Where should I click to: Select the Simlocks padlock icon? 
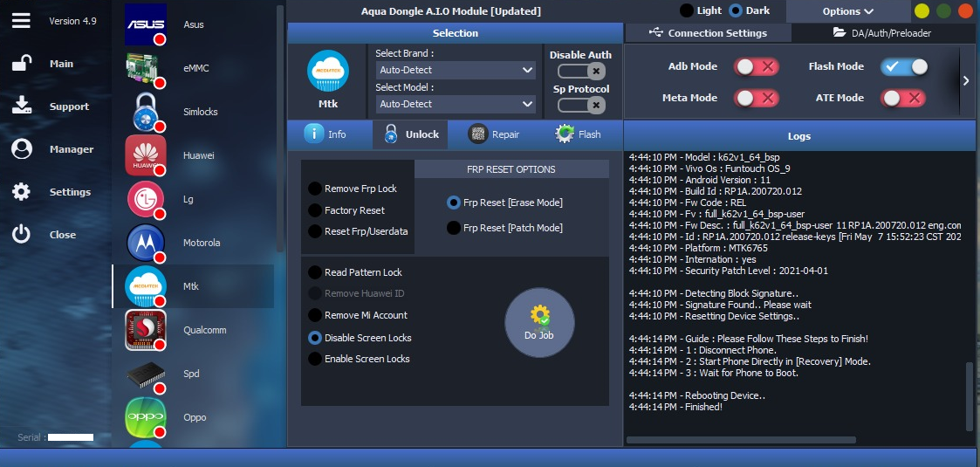147,112
